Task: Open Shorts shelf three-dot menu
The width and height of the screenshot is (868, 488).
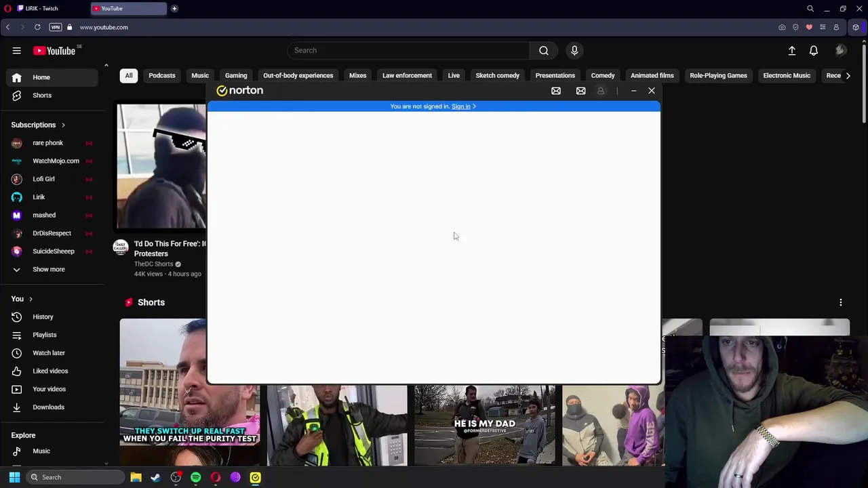Action: click(x=841, y=302)
